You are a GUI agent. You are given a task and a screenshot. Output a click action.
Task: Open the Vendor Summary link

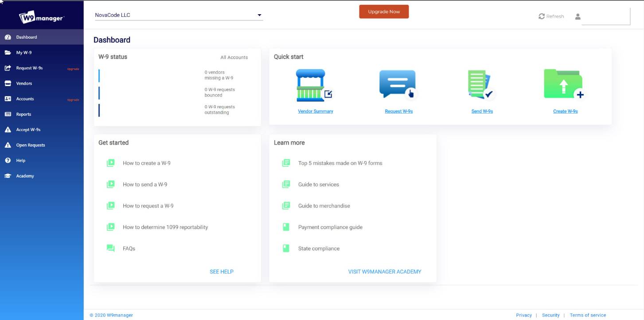click(x=316, y=111)
